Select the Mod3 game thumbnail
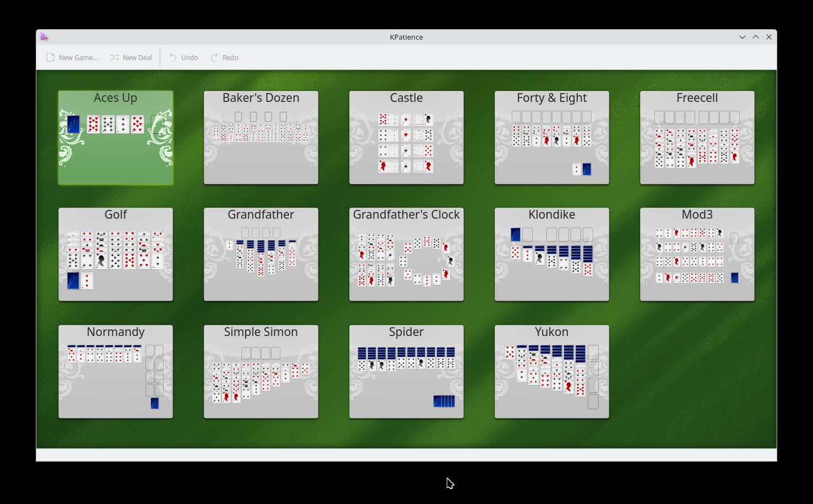The image size is (813, 504). 697,254
